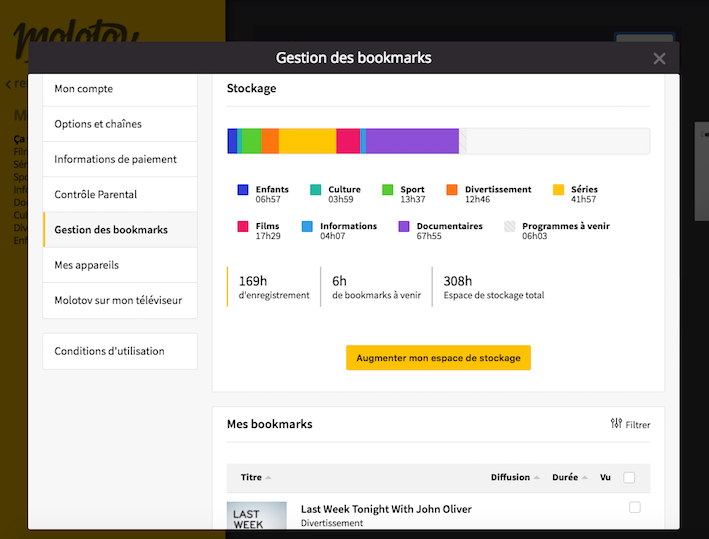
Task: Click Last Week Tonight With John Oliver title
Action: pyautogui.click(x=386, y=509)
